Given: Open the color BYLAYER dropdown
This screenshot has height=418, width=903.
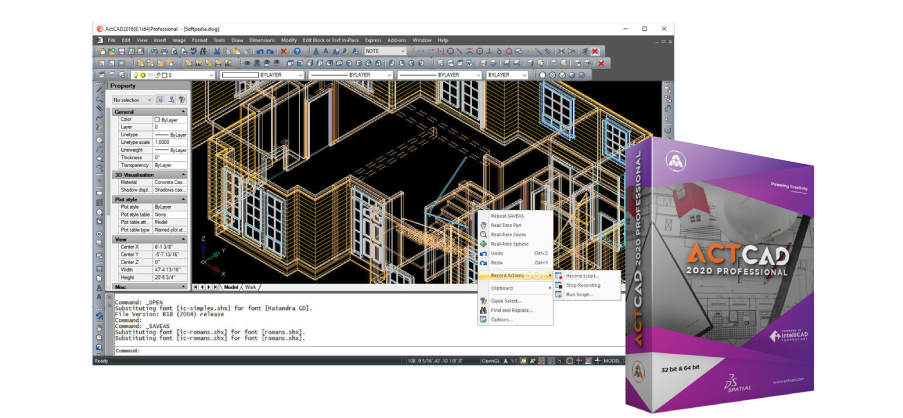Looking at the screenshot, I should click(262, 75).
